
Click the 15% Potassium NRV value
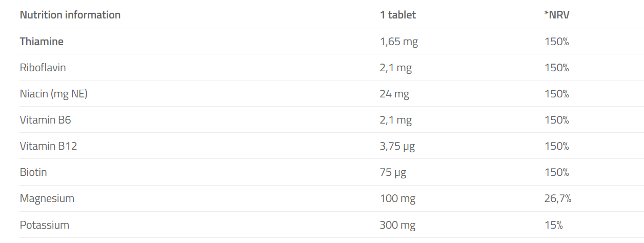(x=554, y=225)
